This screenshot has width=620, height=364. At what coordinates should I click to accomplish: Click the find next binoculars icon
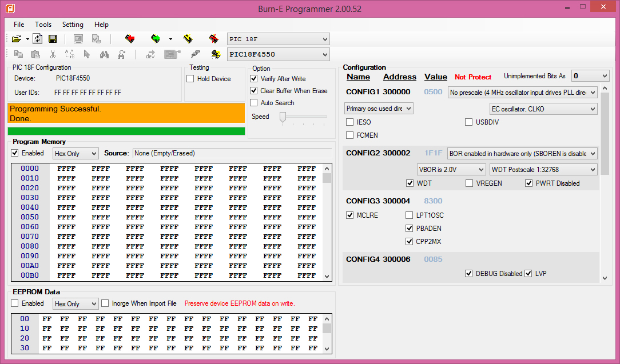point(122,54)
